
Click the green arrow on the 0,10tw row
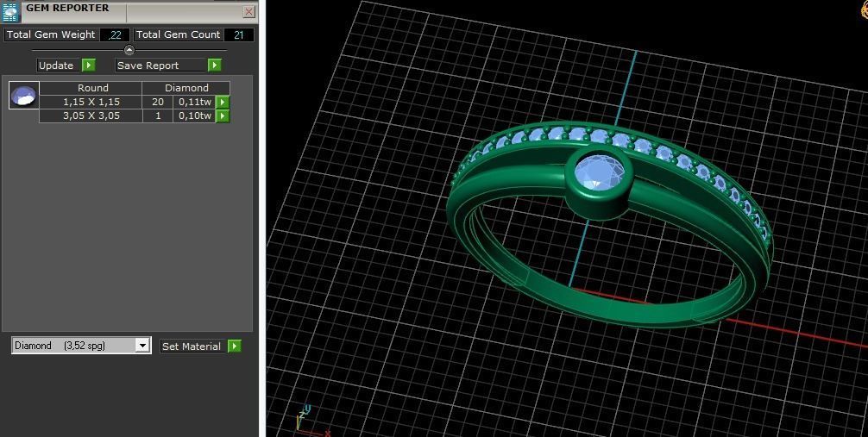pos(223,115)
